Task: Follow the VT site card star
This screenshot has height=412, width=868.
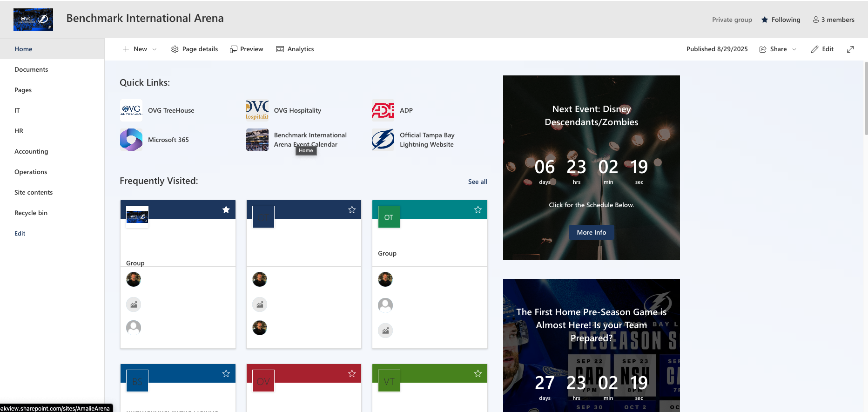Action: [478, 373]
